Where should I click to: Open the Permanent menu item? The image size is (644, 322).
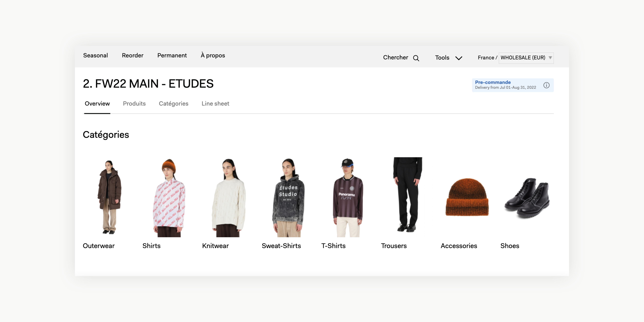click(x=172, y=55)
